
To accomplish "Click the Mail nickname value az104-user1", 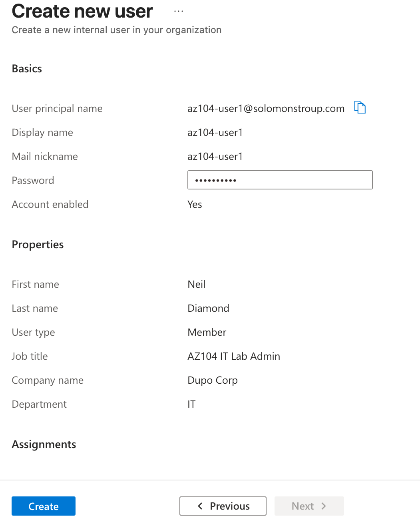I will click(x=215, y=157).
